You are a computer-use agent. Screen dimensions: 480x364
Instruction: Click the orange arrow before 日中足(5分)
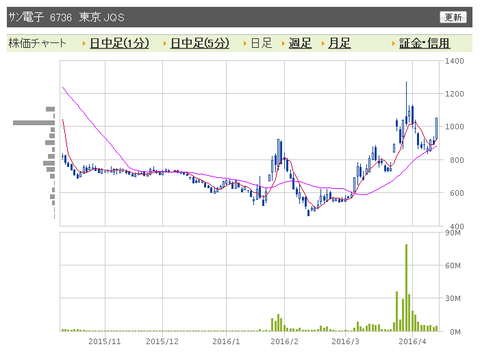click(x=165, y=43)
